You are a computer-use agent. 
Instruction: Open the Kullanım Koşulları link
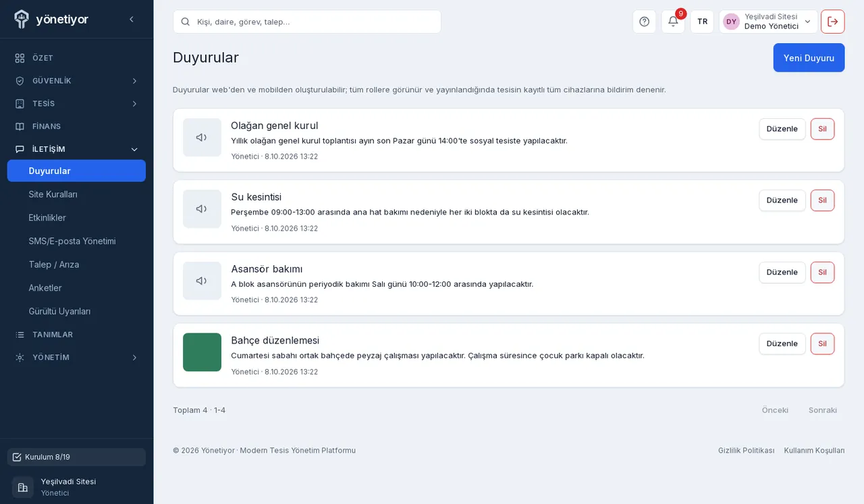(814, 451)
